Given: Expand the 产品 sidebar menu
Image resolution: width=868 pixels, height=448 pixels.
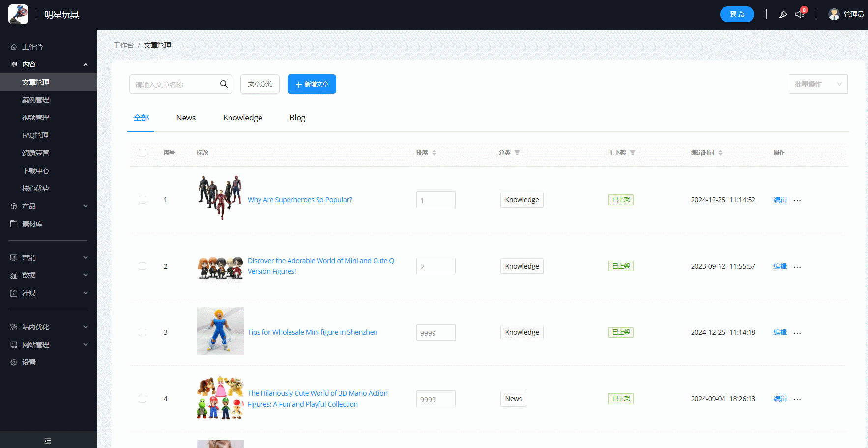Looking at the screenshot, I should tap(48, 206).
